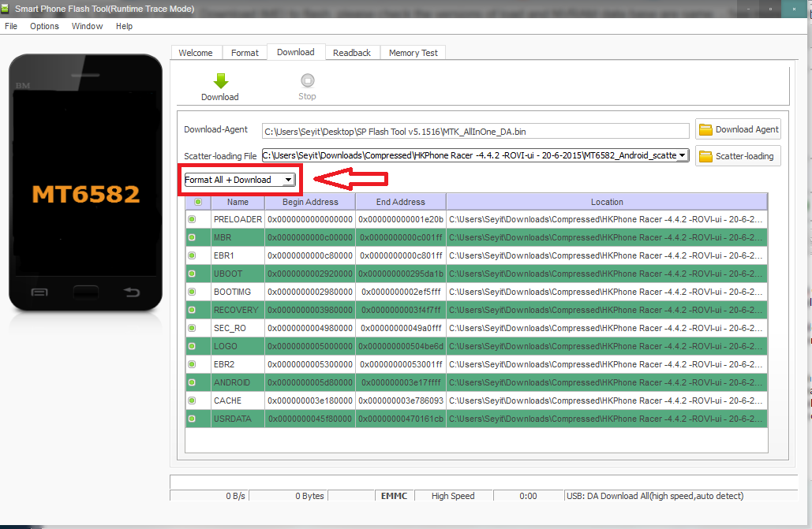Open the Window menu
The width and height of the screenshot is (812, 529).
pyautogui.click(x=87, y=26)
